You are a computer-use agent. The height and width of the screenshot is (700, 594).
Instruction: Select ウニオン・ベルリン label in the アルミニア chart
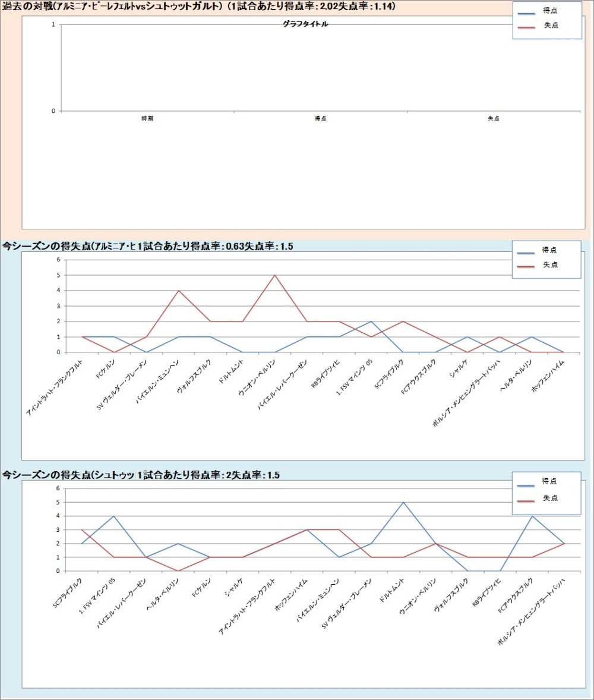click(257, 378)
